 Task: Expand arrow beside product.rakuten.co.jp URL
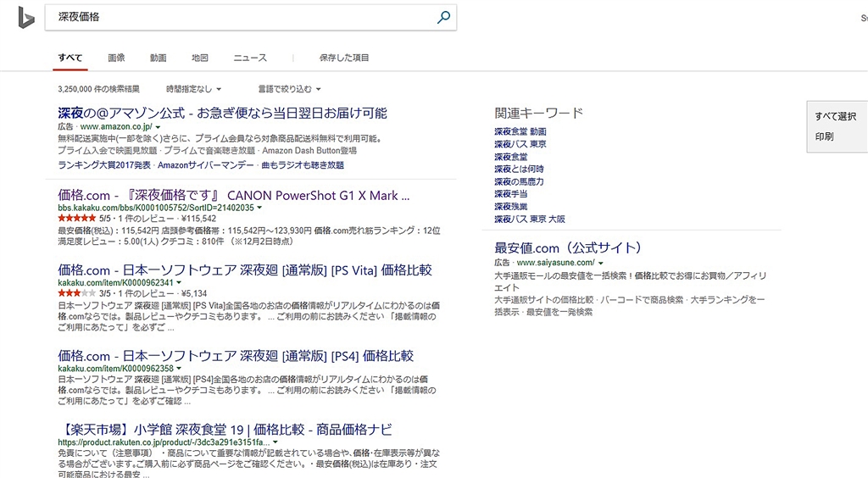pyautogui.click(x=275, y=442)
